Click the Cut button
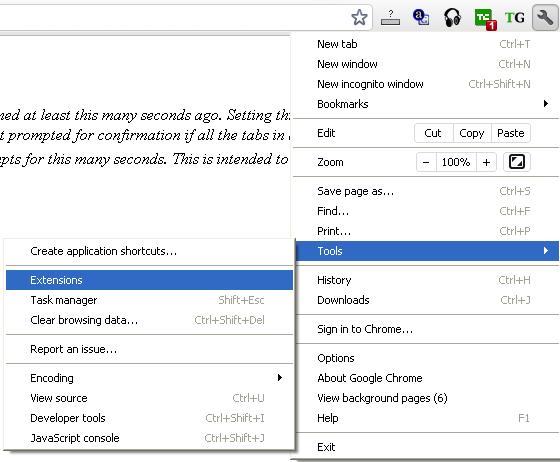The width and height of the screenshot is (560, 462). (x=434, y=133)
